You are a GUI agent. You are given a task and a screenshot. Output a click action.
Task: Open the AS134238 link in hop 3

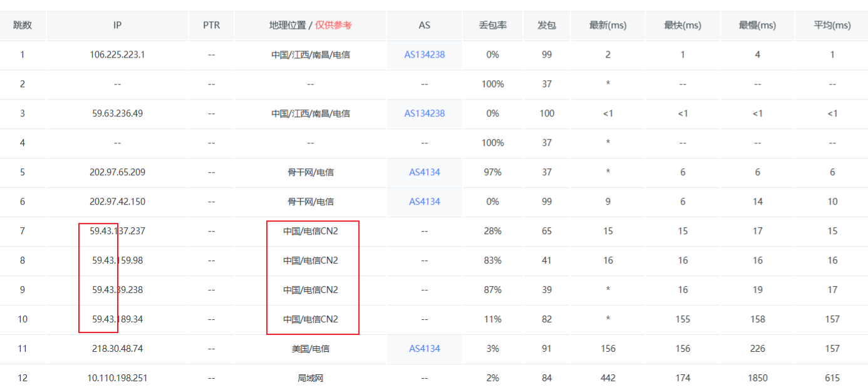[425, 113]
